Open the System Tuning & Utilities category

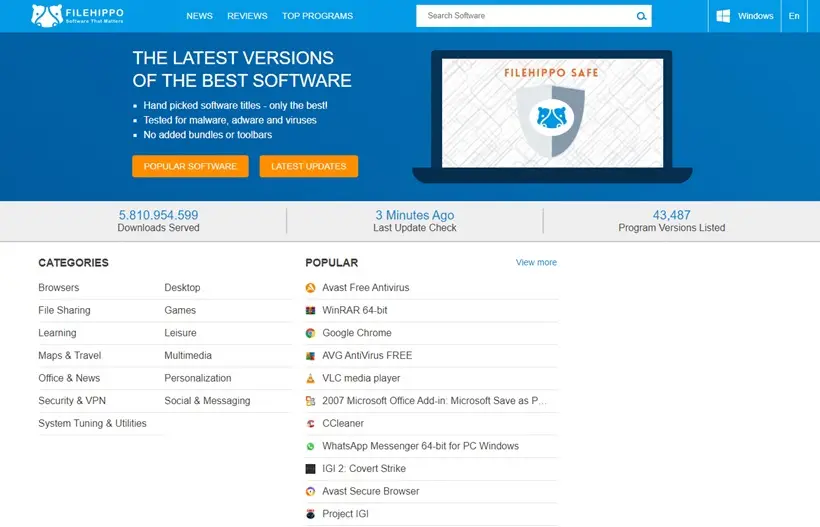(x=92, y=423)
